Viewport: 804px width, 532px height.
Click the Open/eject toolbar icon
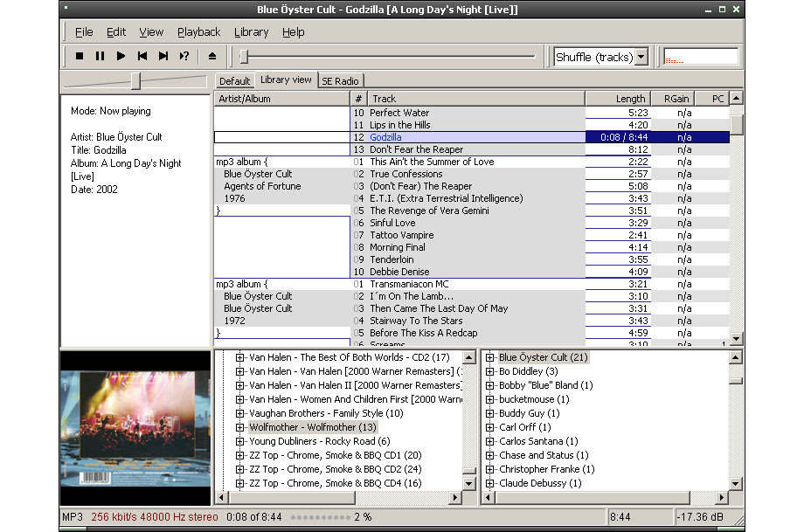click(212, 57)
